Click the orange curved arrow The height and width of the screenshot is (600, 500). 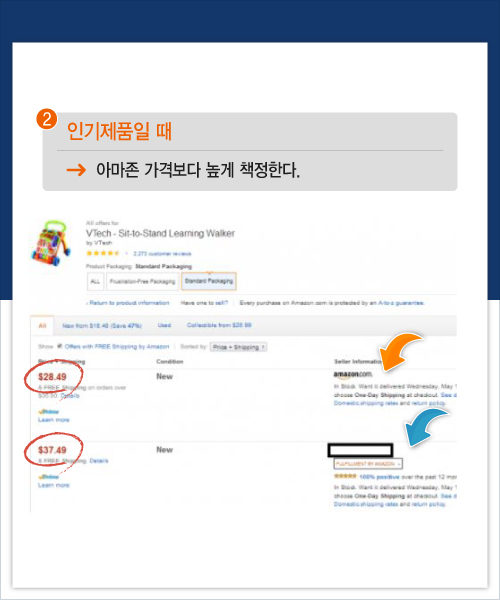tap(401, 351)
